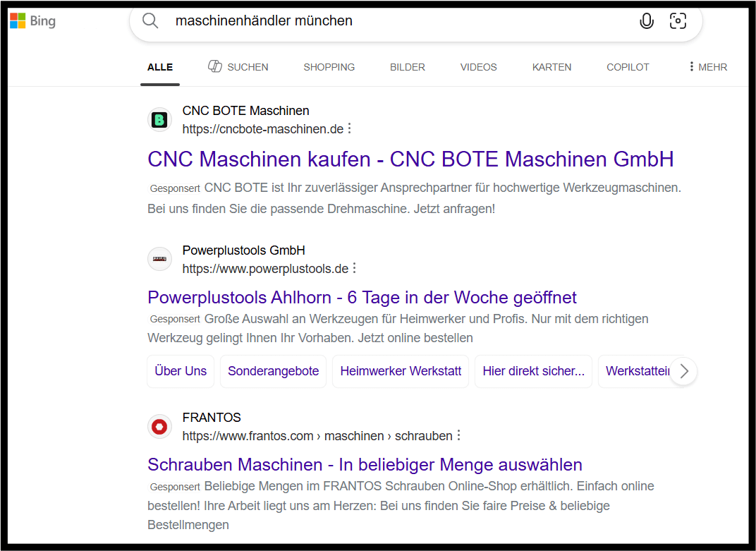Switch to the VIDEOS tab
Viewport: 756px width, 551px height.
click(x=478, y=66)
